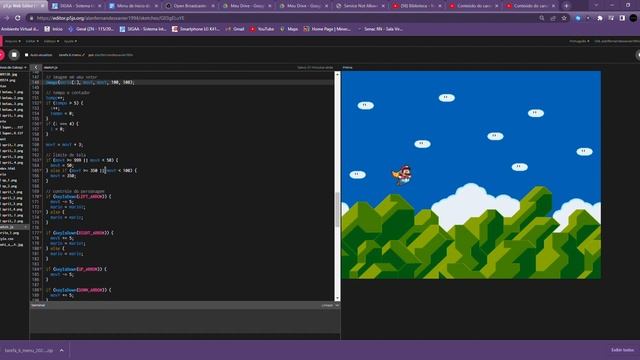The image size is (640, 360).
Task: Open the editor settings gear
Action: [638, 55]
